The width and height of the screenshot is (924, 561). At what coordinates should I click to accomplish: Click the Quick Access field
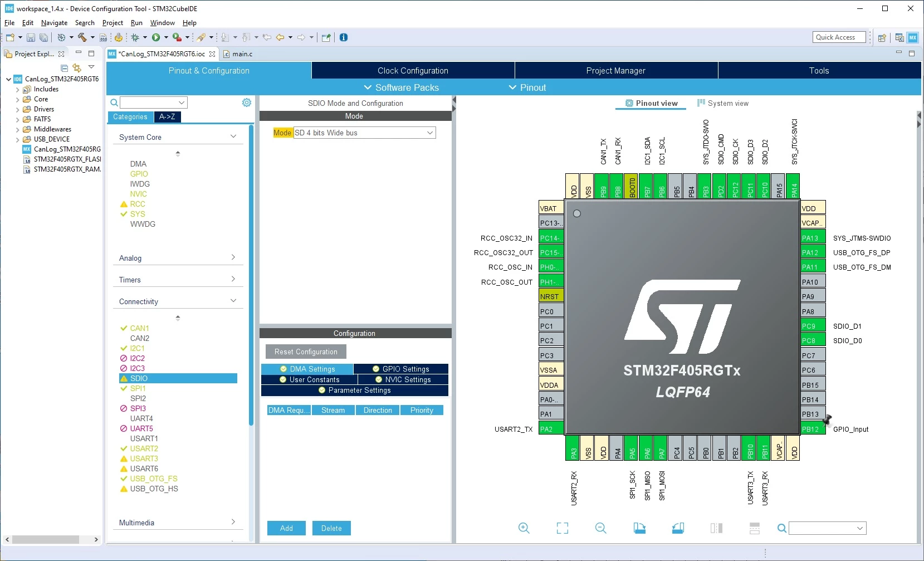tap(839, 37)
